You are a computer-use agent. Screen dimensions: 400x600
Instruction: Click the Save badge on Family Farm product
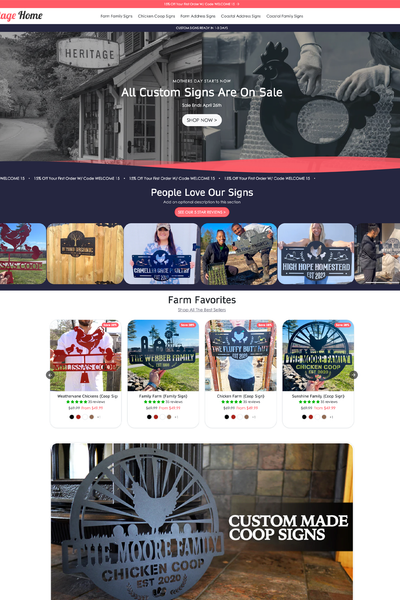pos(188,325)
